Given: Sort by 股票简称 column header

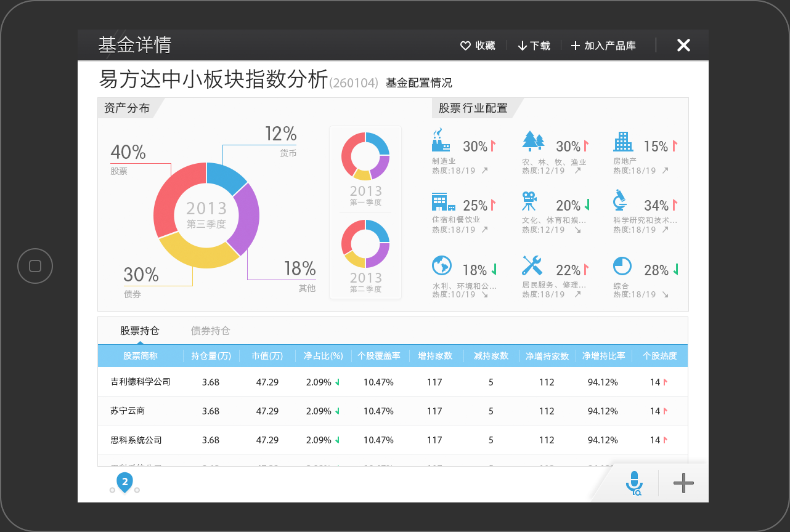Looking at the screenshot, I should click(140, 356).
